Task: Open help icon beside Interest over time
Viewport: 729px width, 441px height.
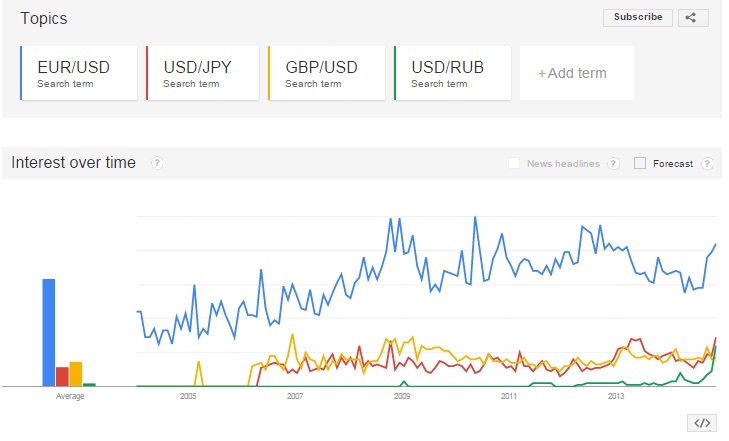Action: tap(157, 163)
